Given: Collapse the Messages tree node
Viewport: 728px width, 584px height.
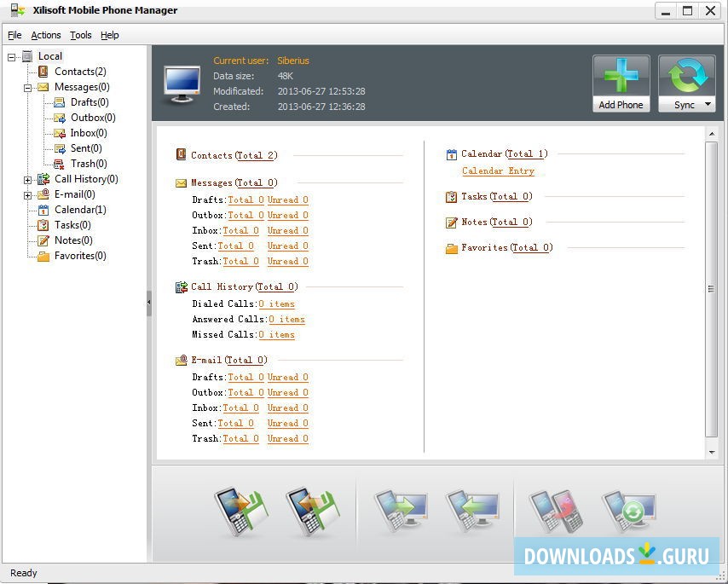Looking at the screenshot, I should pyautogui.click(x=28, y=88).
